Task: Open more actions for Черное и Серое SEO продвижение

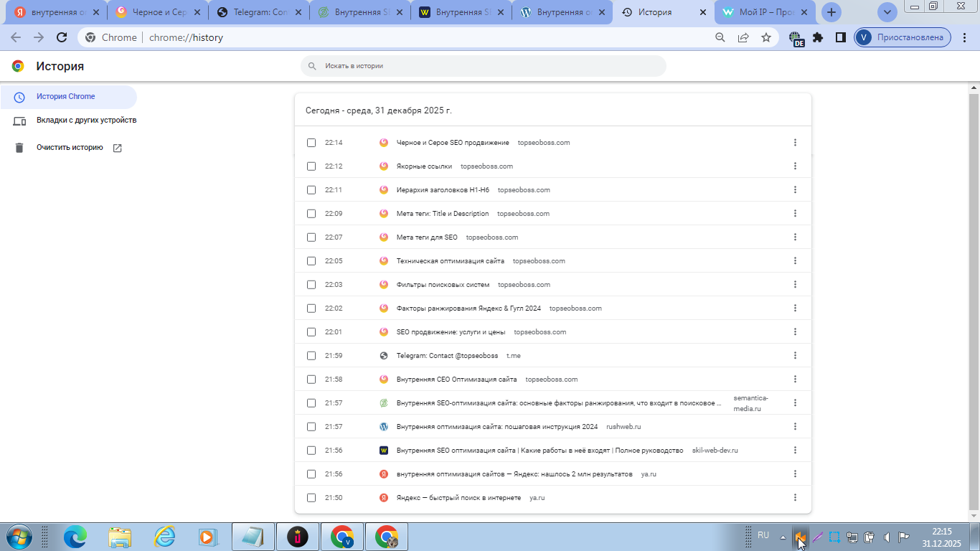Action: tap(795, 143)
